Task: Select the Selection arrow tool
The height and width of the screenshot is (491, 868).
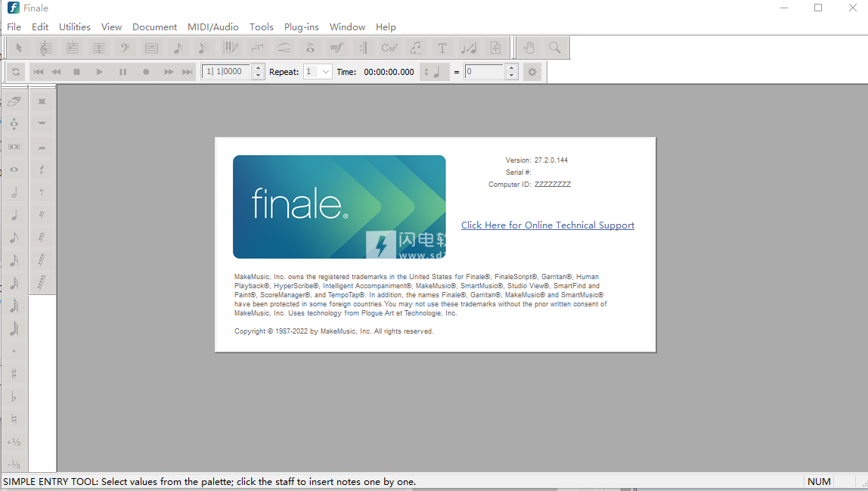Action: [19, 48]
